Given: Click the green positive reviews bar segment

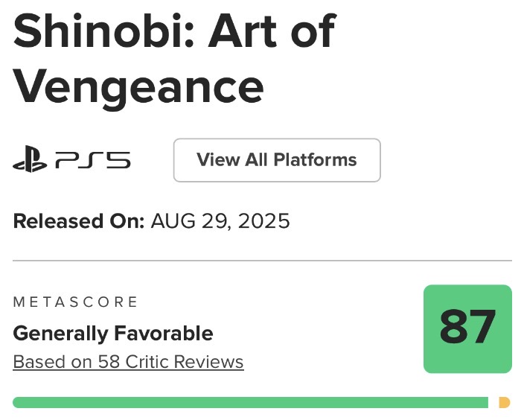Looking at the screenshot, I should (x=250, y=403).
